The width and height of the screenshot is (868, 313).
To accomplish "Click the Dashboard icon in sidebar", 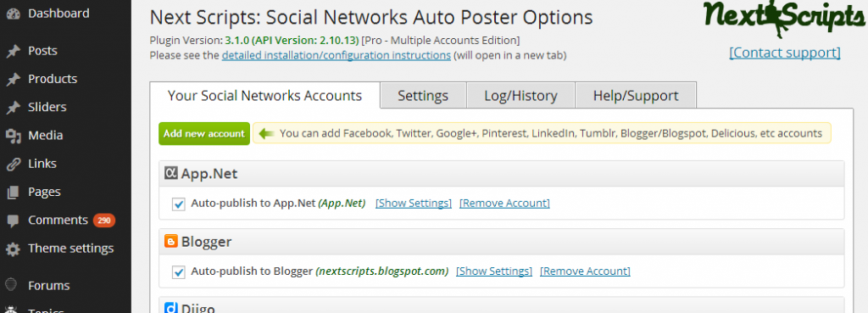I will pyautogui.click(x=14, y=14).
